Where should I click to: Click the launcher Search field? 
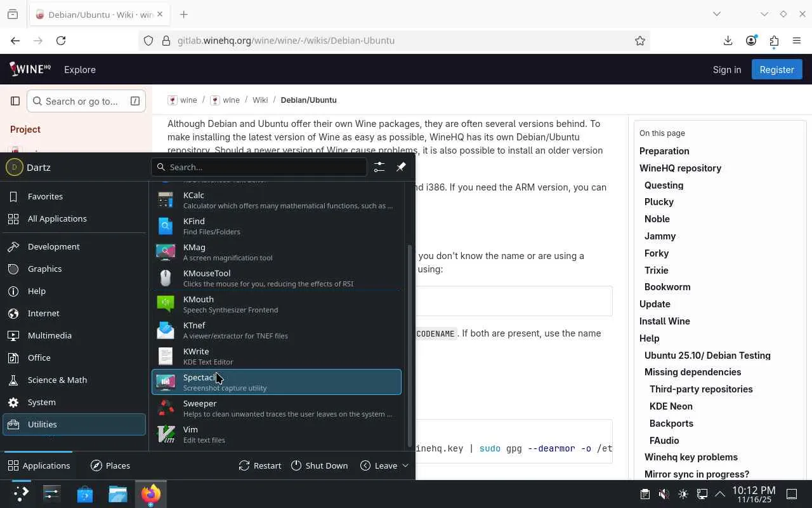259,167
